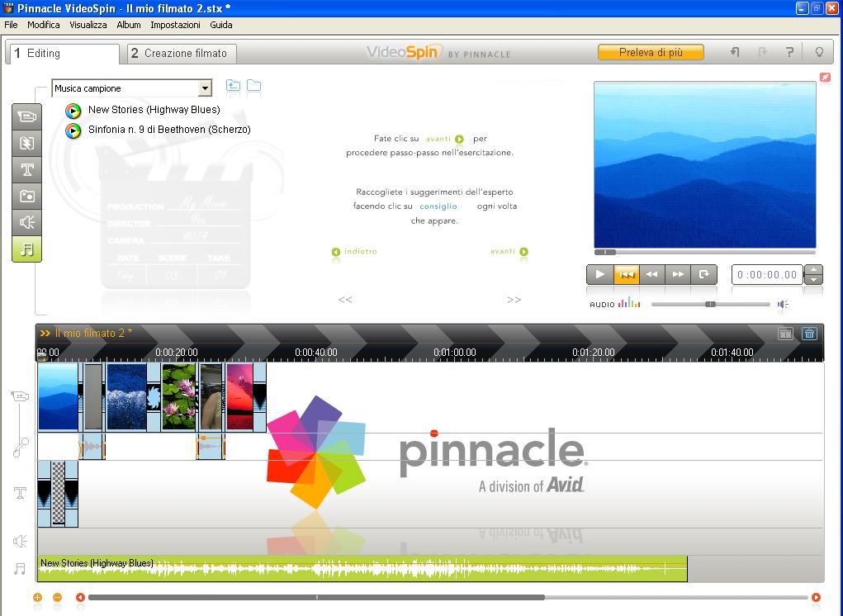The width and height of the screenshot is (843, 616).
Task: Open the Titles album tab
Action: 27,169
